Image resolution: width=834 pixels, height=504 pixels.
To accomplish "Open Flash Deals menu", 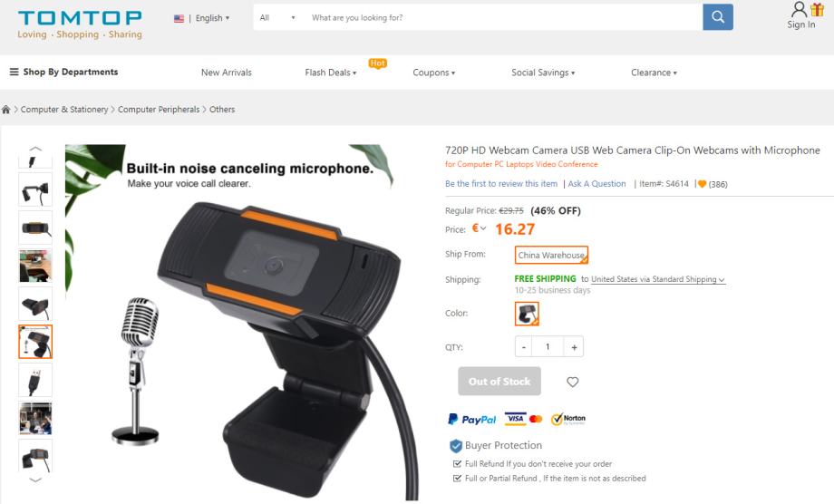I will point(330,73).
